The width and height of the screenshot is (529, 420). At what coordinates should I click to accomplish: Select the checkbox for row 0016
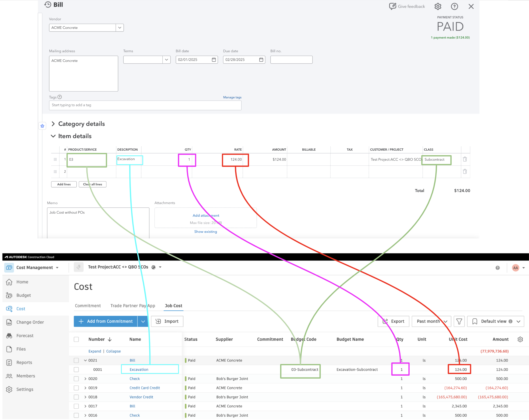point(76,415)
